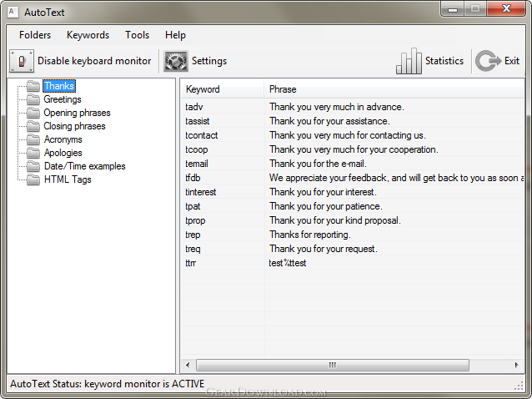Viewport: 532px width, 399px height.
Task: Click phrase 'test%ttest'
Action: (x=288, y=263)
